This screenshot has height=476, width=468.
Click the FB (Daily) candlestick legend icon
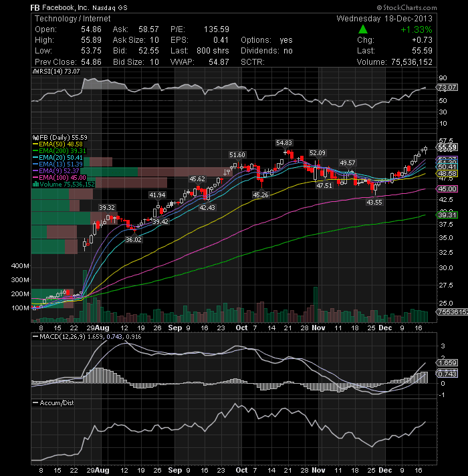(35, 138)
